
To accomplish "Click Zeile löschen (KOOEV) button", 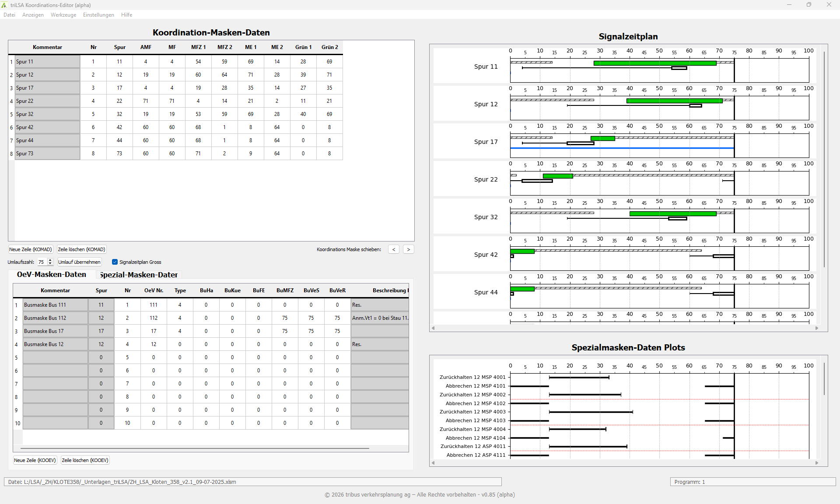I will 85,460.
